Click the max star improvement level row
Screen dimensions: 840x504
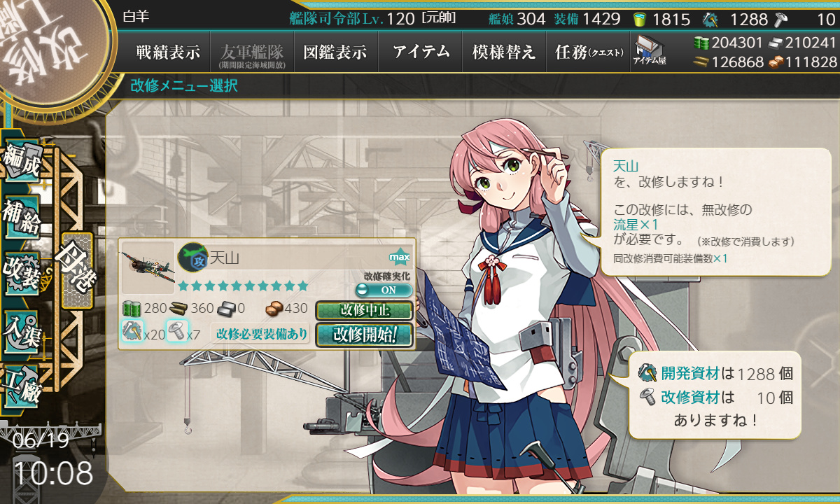click(x=243, y=286)
